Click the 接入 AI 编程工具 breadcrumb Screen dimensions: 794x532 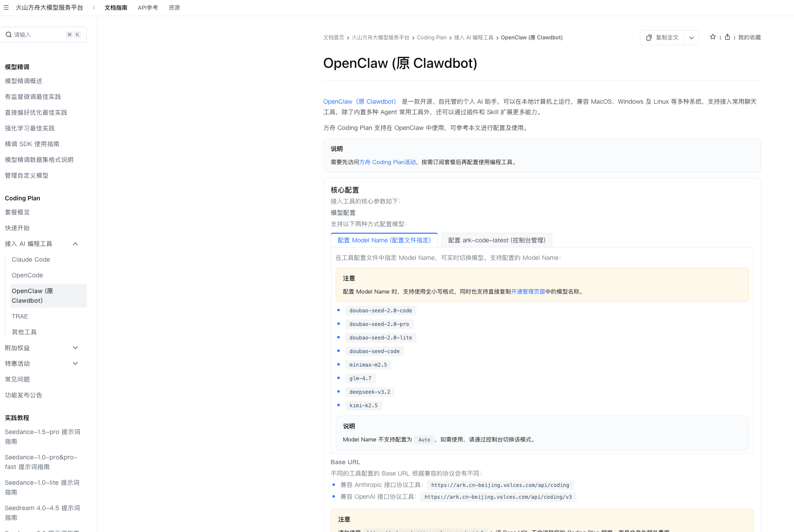[474, 38]
